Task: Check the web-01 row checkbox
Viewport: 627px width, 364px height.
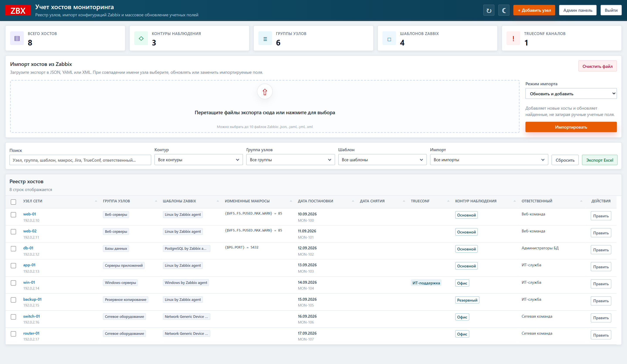Action: (x=13, y=215)
